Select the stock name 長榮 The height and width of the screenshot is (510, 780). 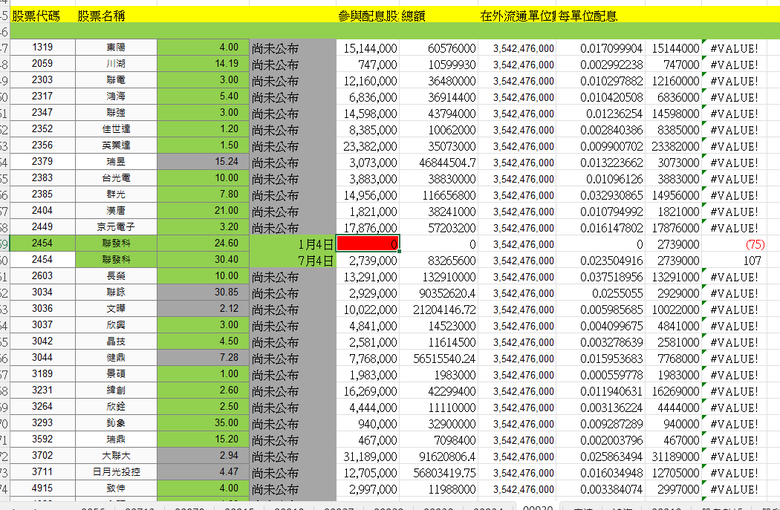coord(116,276)
